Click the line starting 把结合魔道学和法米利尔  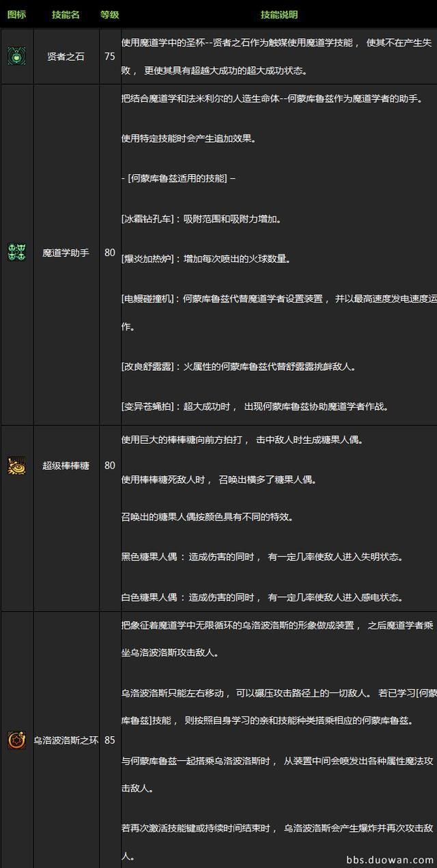coord(272,99)
